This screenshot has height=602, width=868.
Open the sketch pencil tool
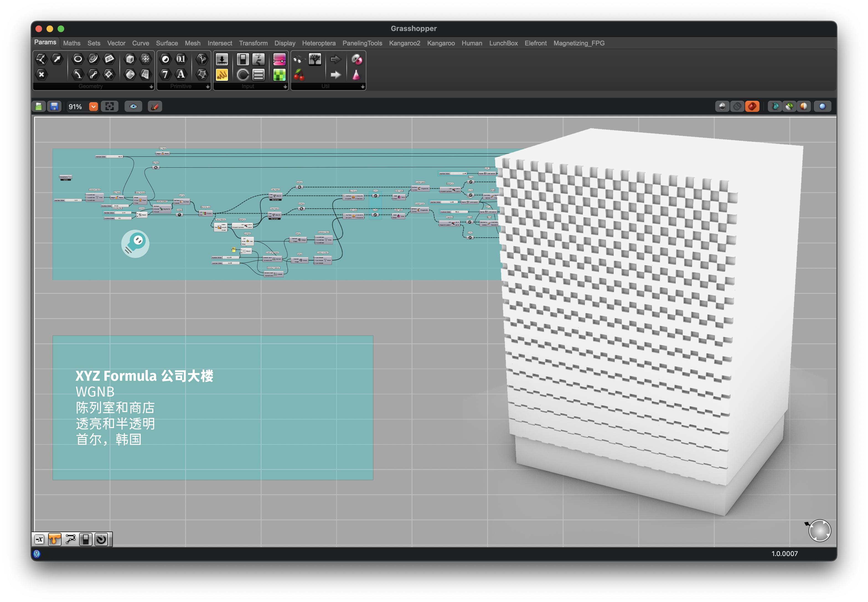[x=155, y=107]
